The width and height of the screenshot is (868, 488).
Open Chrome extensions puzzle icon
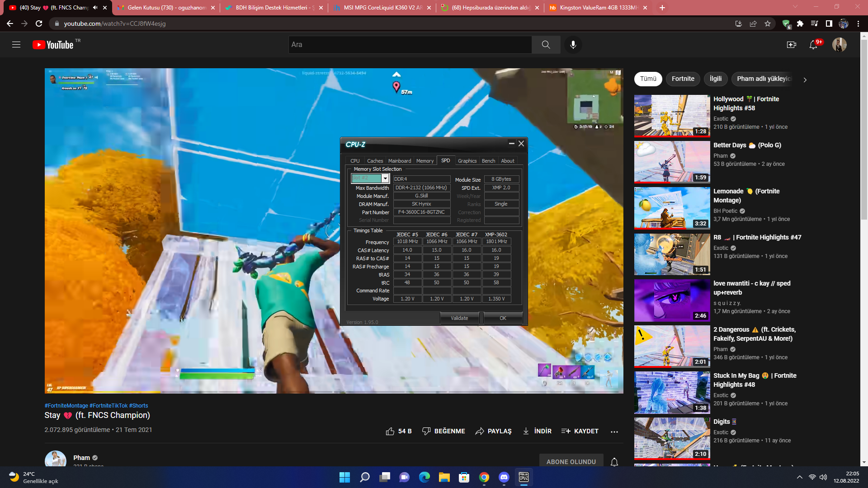point(800,23)
